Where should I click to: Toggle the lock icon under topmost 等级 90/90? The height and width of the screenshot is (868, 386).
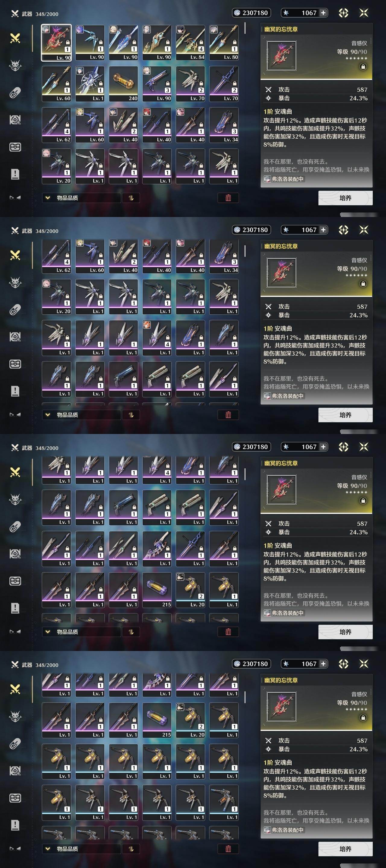coord(363,67)
